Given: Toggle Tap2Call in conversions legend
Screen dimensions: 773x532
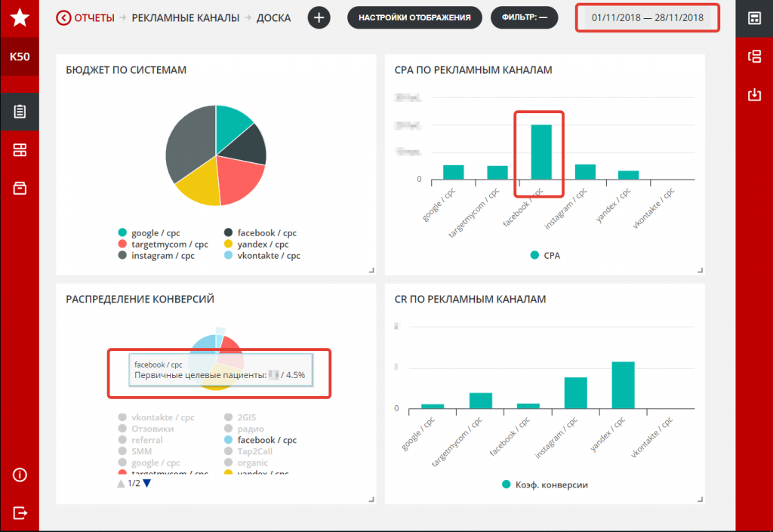Looking at the screenshot, I should tap(248, 451).
